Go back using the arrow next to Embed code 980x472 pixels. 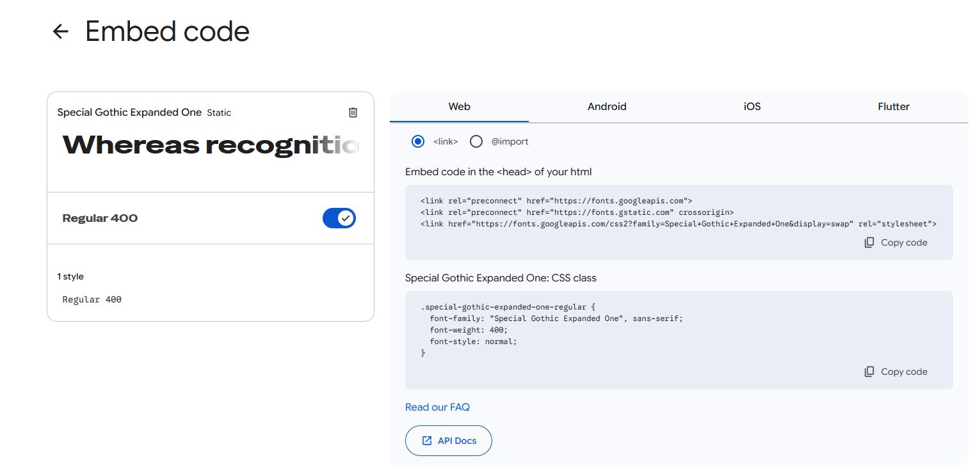pos(61,31)
